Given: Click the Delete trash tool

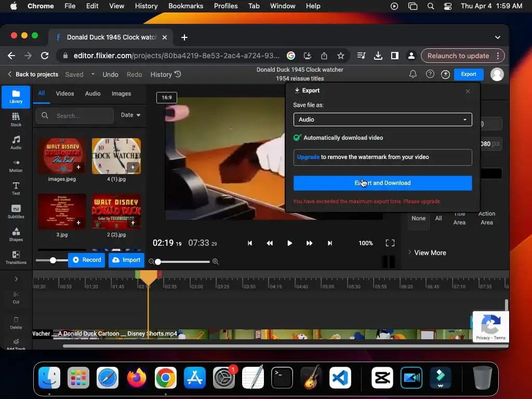Looking at the screenshot, I should click(16, 323).
